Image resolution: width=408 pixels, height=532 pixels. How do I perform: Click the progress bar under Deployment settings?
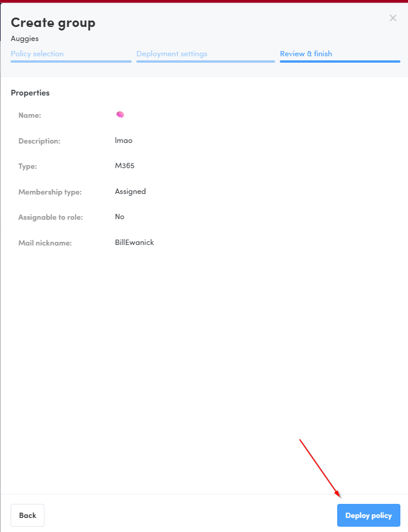tap(205, 62)
